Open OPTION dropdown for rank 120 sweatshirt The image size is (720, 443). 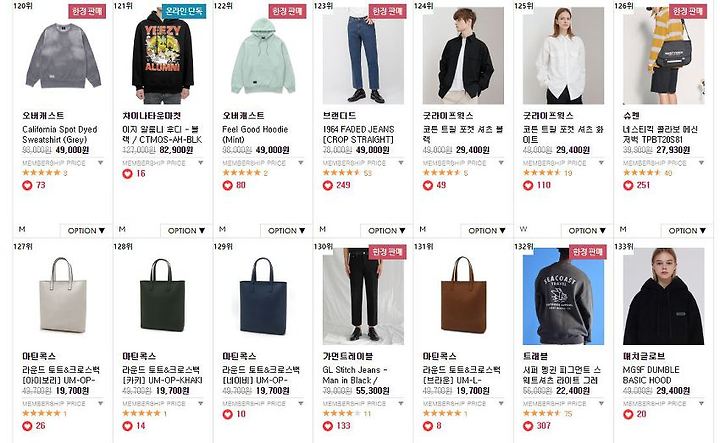pos(86,230)
